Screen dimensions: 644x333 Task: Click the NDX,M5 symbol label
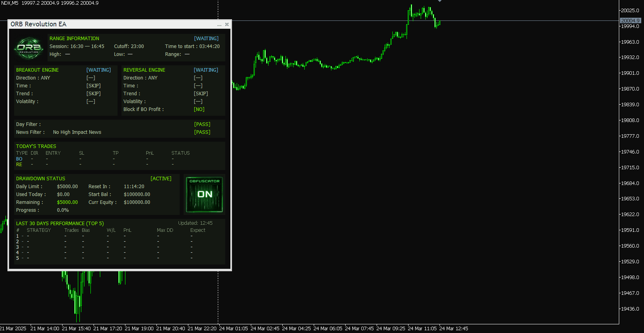click(x=10, y=3)
